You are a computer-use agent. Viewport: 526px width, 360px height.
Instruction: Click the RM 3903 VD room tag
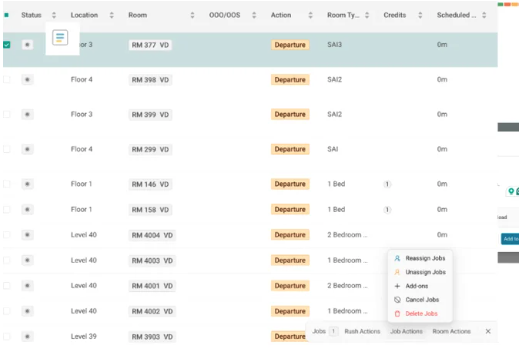tap(152, 337)
